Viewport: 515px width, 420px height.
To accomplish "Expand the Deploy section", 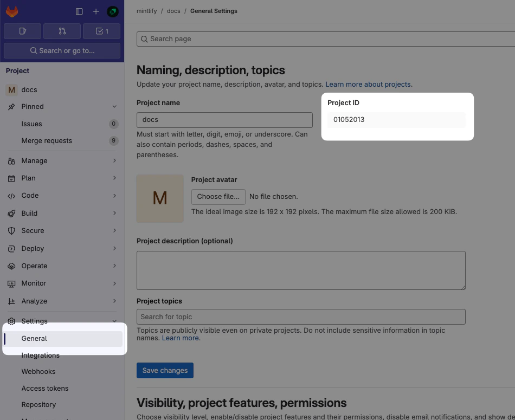I will tap(33, 248).
